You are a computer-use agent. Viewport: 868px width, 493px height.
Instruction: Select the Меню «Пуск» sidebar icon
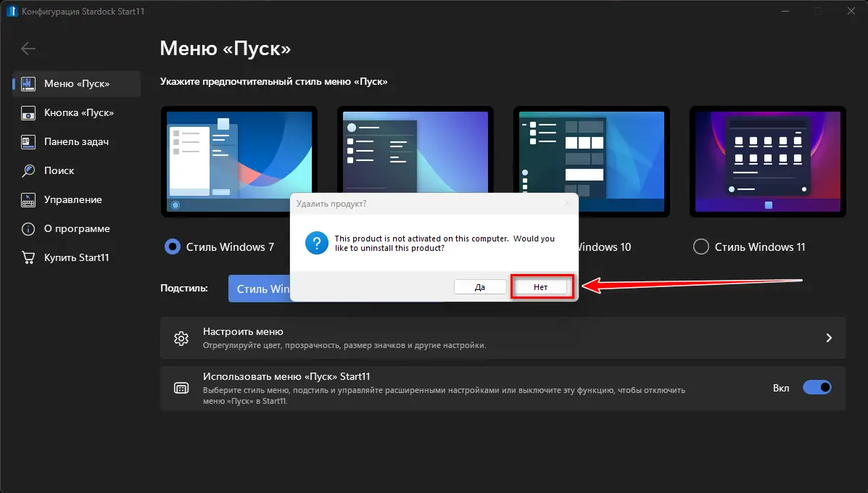click(x=28, y=83)
